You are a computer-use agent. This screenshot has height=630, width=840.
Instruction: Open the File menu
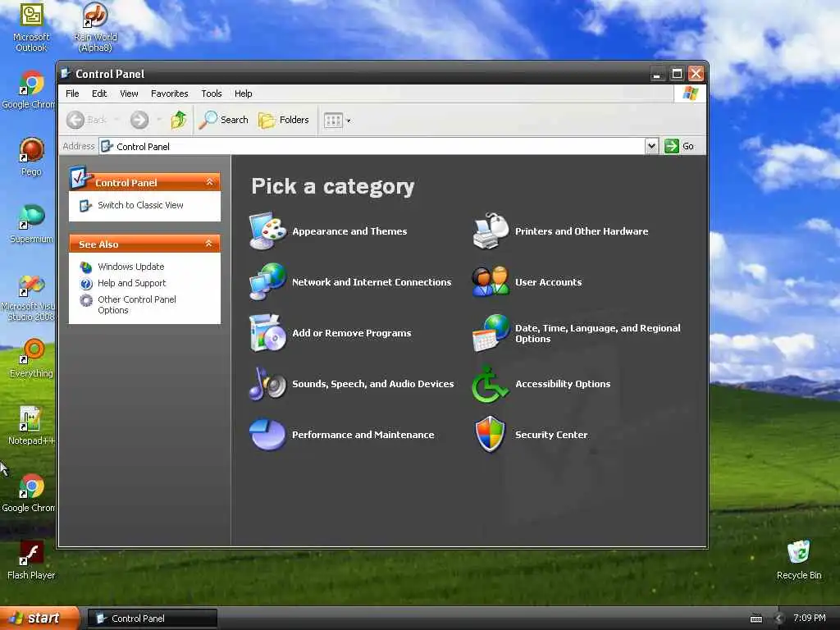click(72, 94)
